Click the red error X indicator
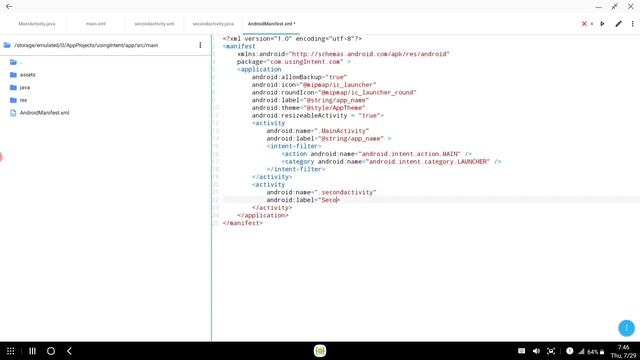 (x=584, y=24)
